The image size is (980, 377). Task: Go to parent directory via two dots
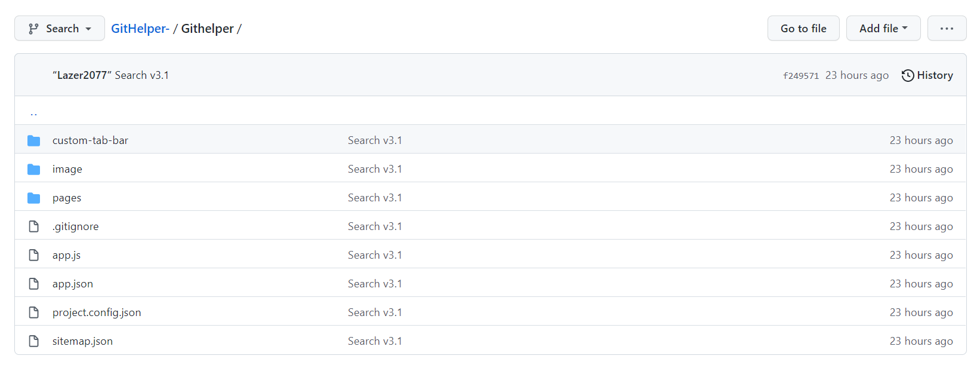[33, 112]
